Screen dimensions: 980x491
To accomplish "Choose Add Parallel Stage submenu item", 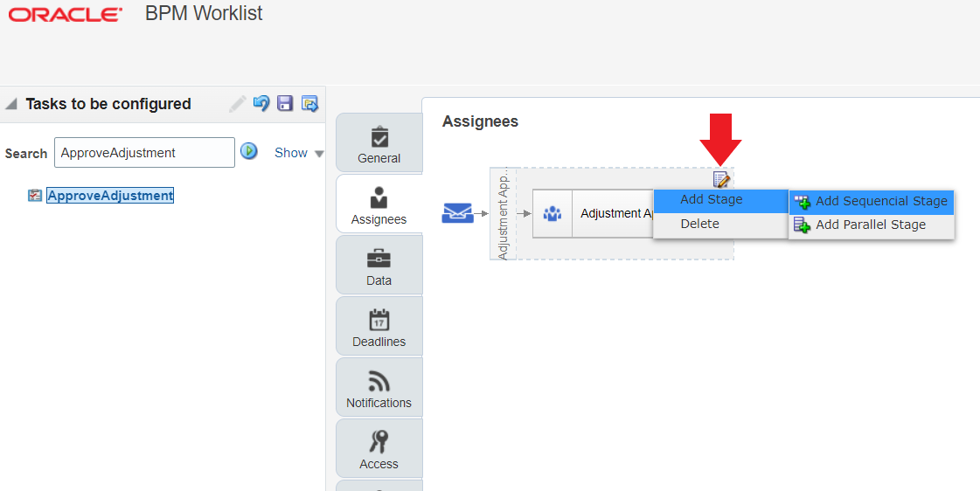I will tap(872, 225).
